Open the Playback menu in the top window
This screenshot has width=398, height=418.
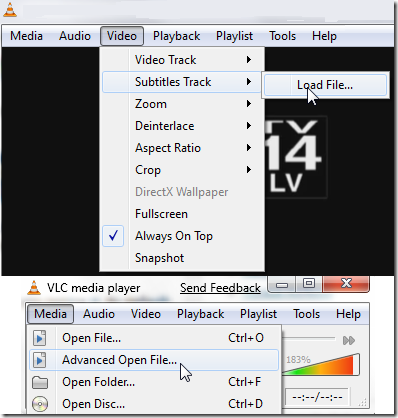point(176,36)
